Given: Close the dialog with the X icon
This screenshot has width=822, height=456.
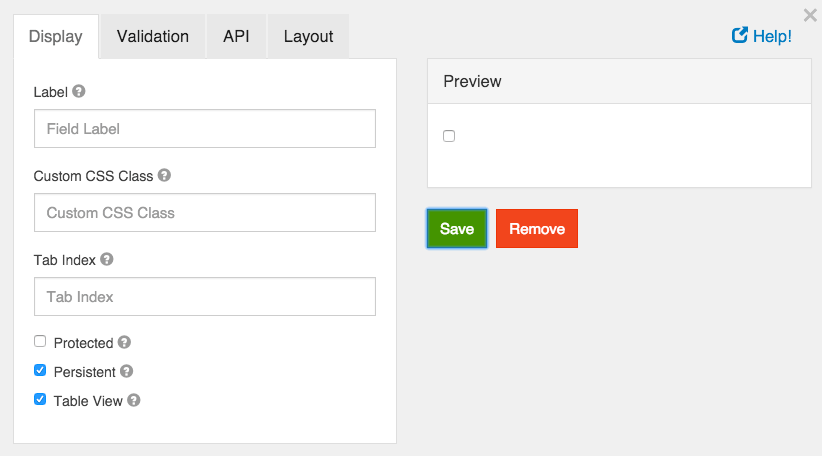Looking at the screenshot, I should pos(810,14).
